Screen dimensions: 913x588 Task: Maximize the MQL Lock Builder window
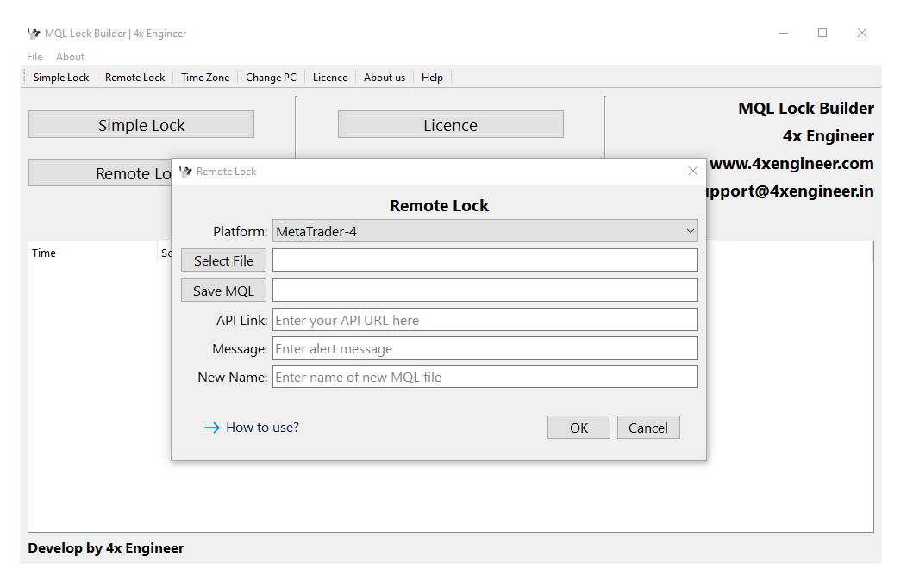click(822, 33)
